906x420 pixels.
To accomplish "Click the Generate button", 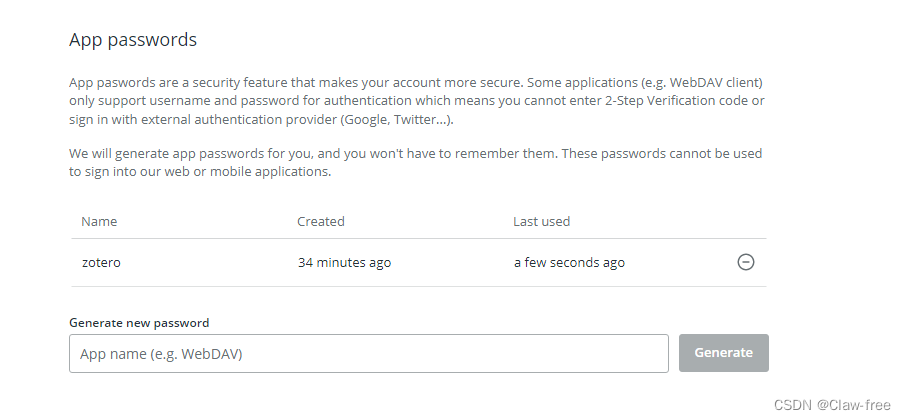I will pos(723,352).
